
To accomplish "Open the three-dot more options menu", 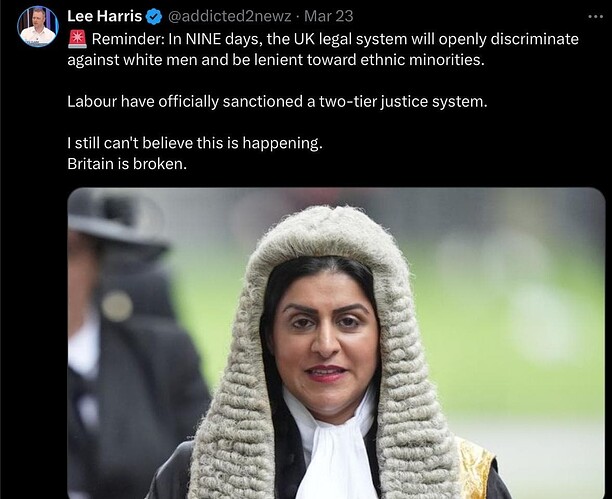I will tap(596, 16).
